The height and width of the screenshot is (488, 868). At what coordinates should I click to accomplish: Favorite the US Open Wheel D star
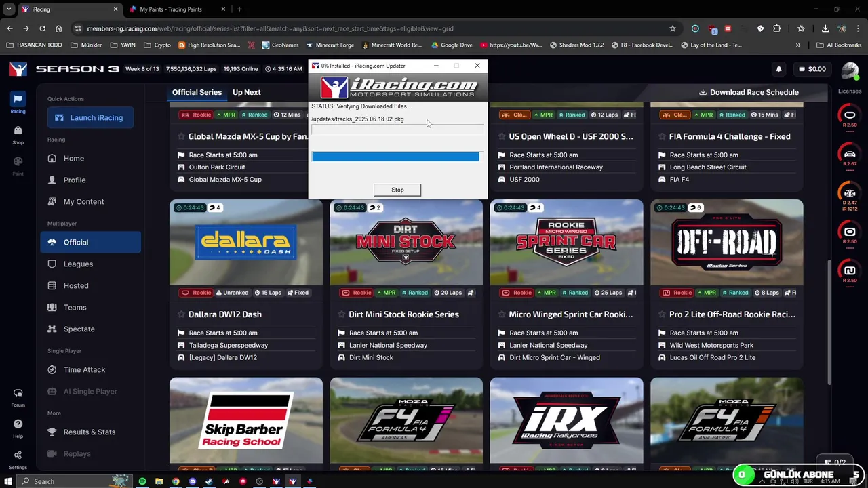point(501,136)
